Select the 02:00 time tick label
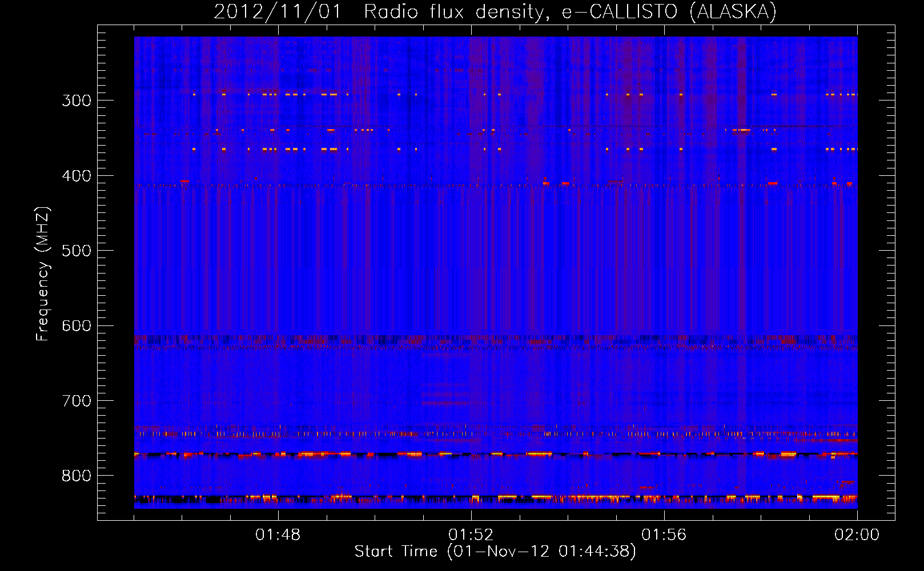The width and height of the screenshot is (924, 571). pos(857,534)
